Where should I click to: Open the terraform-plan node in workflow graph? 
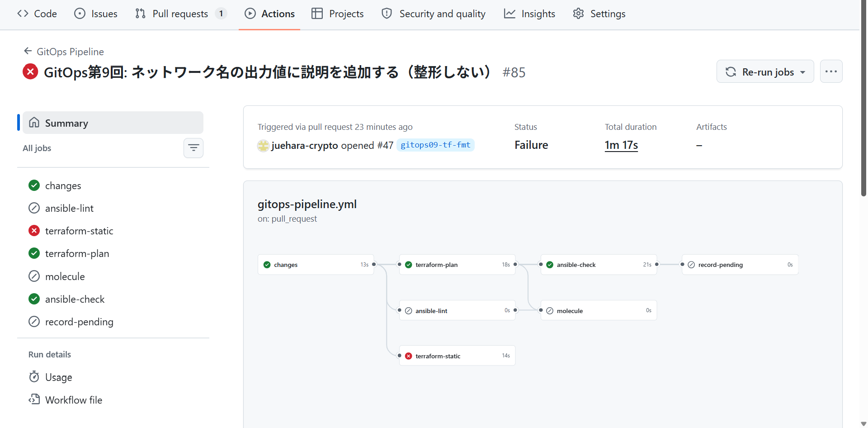pyautogui.click(x=457, y=265)
